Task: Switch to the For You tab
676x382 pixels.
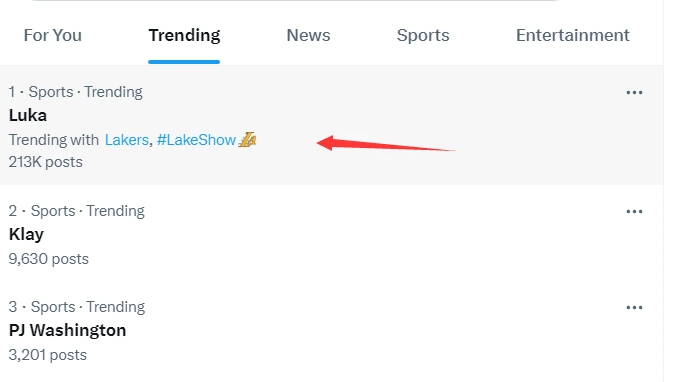Action: click(x=53, y=35)
